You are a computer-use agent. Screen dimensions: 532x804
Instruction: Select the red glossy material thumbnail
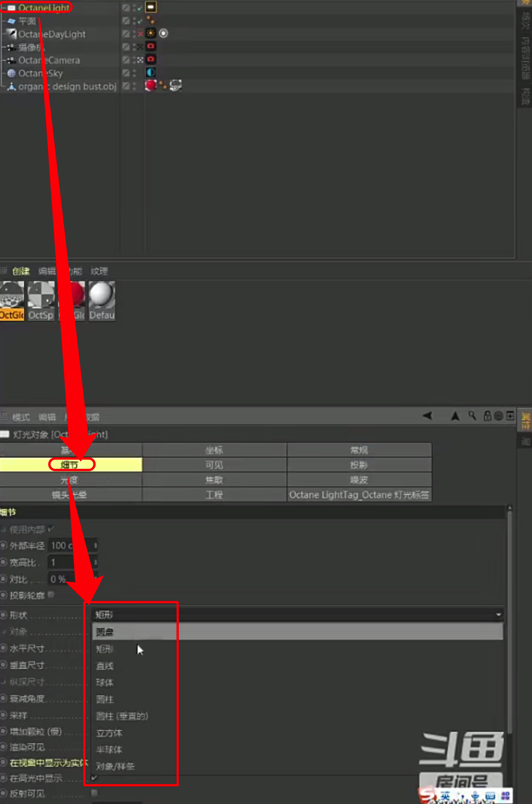tap(72, 301)
